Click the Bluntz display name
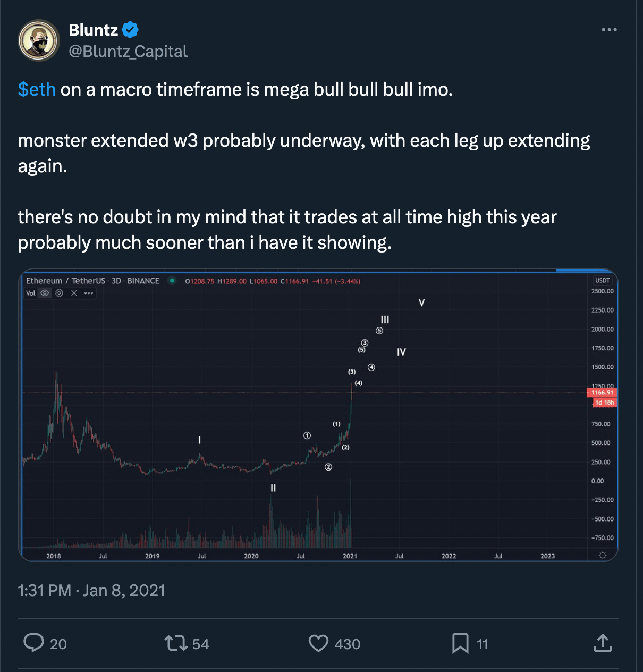Screen dimensions: 643x672 pos(93,30)
